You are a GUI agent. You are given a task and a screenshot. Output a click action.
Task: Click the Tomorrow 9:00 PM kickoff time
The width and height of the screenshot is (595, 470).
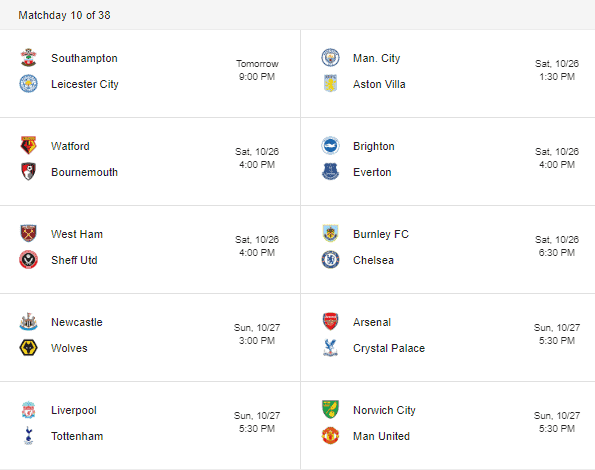(x=257, y=70)
